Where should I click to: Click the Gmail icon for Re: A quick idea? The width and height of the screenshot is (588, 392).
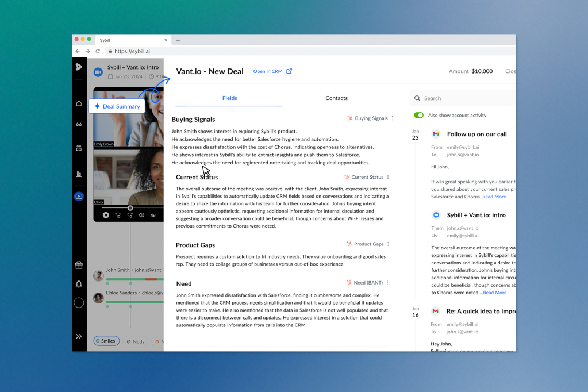tap(435, 311)
